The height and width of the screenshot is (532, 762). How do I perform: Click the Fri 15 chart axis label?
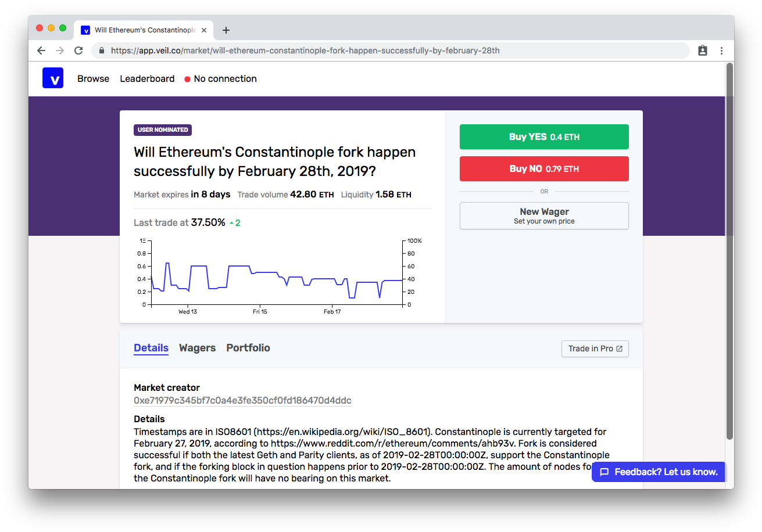pyautogui.click(x=260, y=312)
